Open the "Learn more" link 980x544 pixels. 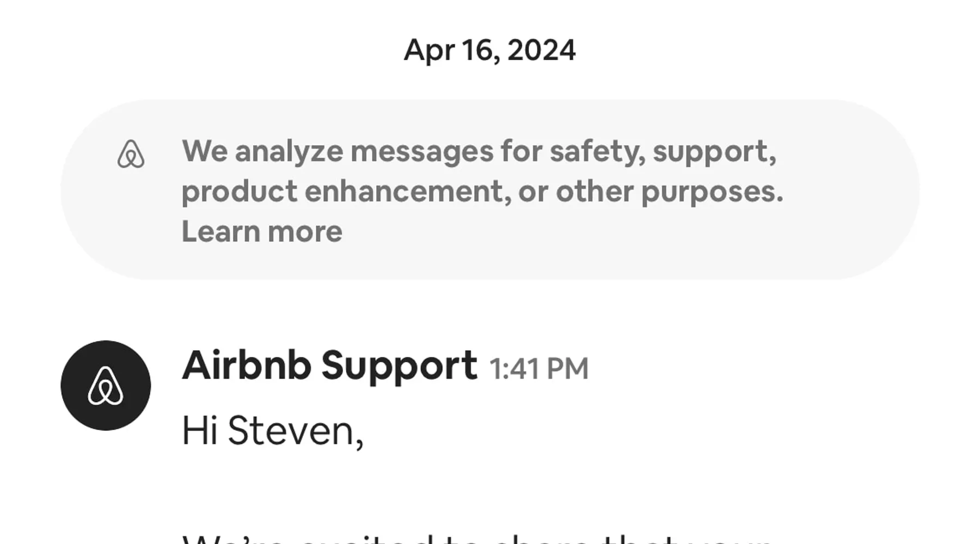coord(262,231)
